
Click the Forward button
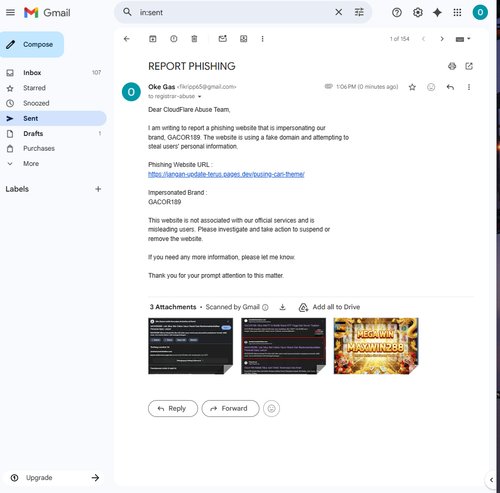[230, 408]
